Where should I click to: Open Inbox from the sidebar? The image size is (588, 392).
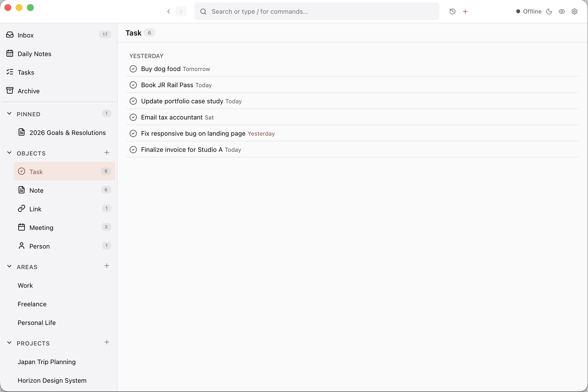tap(25, 35)
